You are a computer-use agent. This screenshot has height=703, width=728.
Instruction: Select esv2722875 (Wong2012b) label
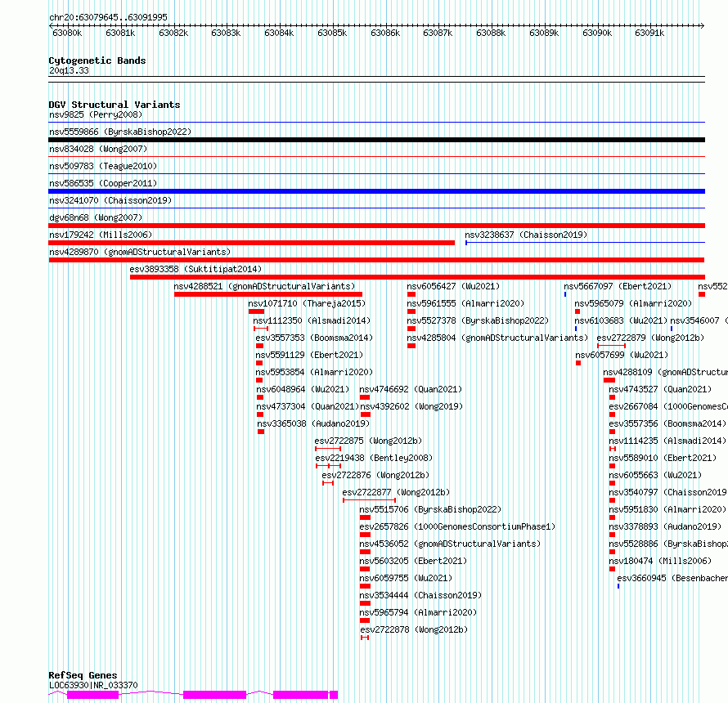[368, 441]
